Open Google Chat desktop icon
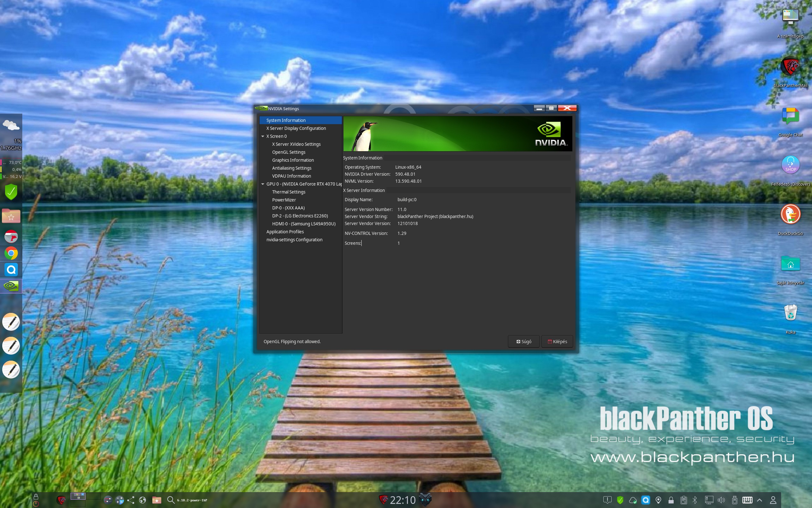Screen dimensions: 812x508 pyautogui.click(x=790, y=117)
